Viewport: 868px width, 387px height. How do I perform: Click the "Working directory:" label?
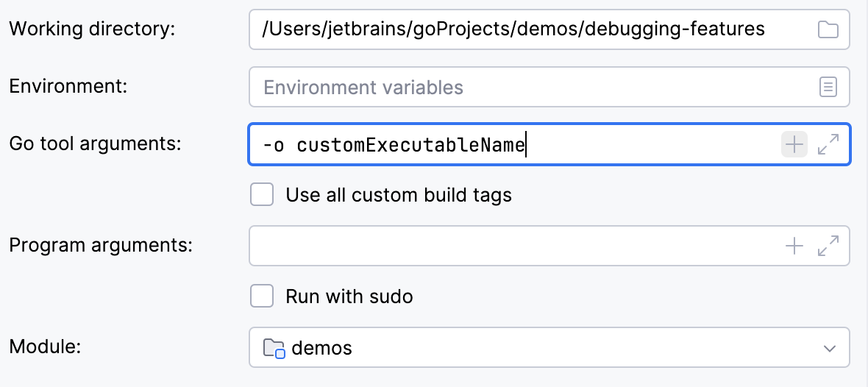(x=93, y=29)
